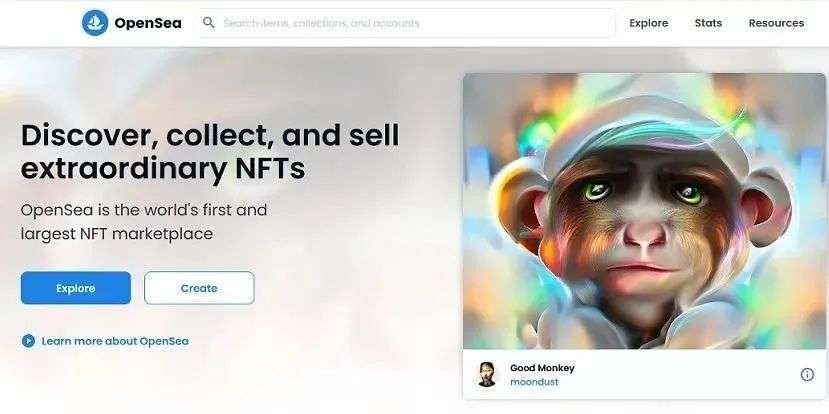Click the world's first and largest marketplace subtitle
Image resolution: width=829 pixels, height=414 pixels.
(x=144, y=222)
